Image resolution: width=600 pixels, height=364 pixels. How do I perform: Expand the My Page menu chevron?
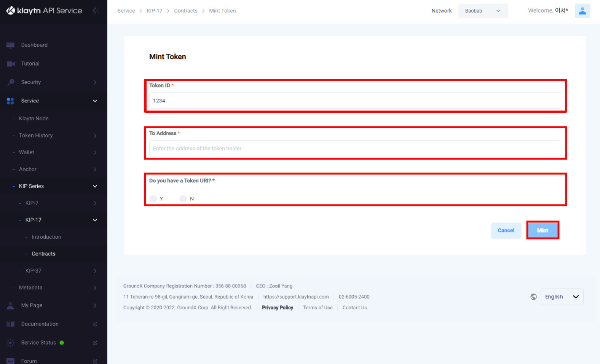click(95, 305)
